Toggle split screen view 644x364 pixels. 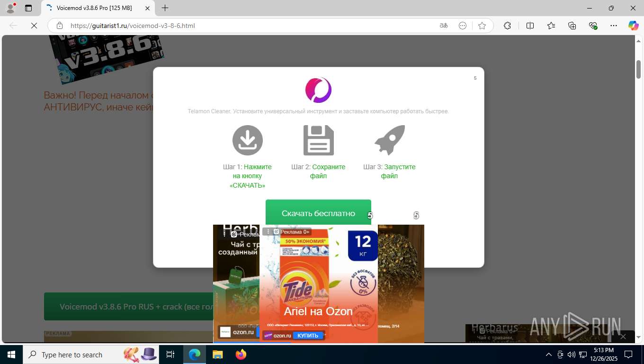pos(530,26)
